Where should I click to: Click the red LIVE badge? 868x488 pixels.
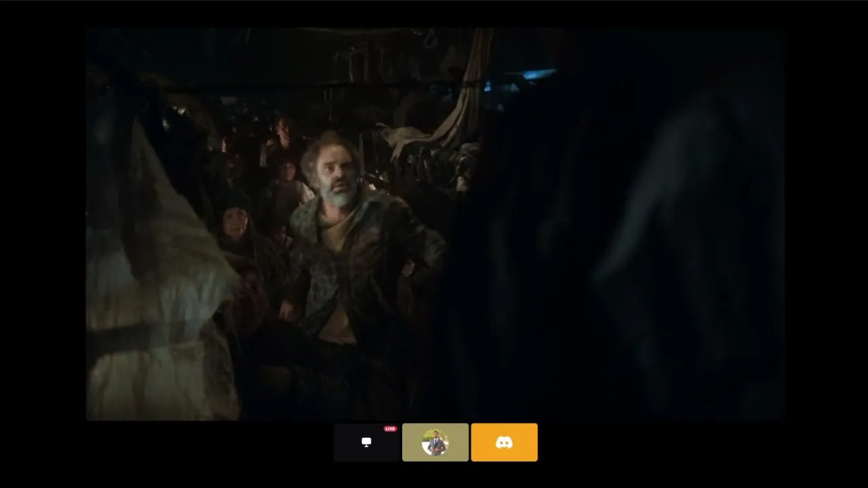(x=390, y=429)
